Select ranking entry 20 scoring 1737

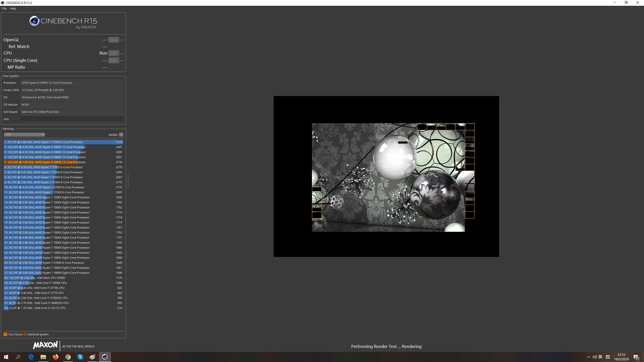pos(63,238)
